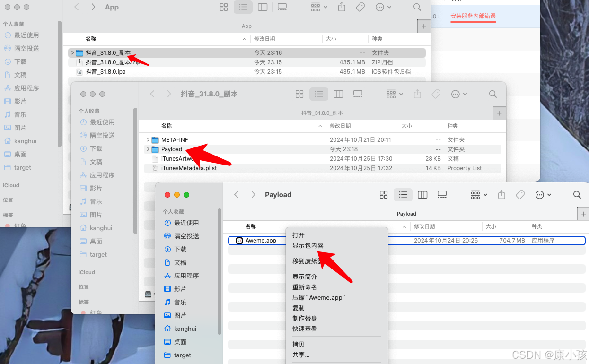Expand 抖音_31.8.0_副本 folder in App window
Image resolution: width=589 pixels, height=364 pixels.
(x=72, y=53)
